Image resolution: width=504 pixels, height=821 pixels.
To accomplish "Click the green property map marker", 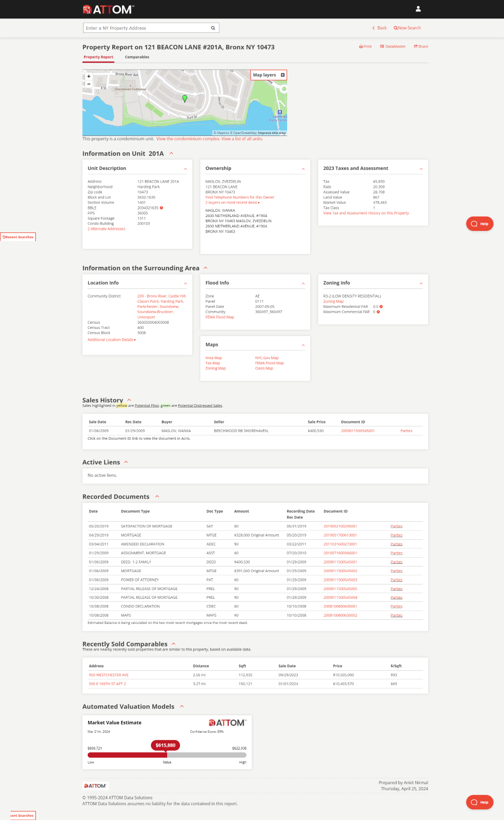I will click(x=185, y=98).
